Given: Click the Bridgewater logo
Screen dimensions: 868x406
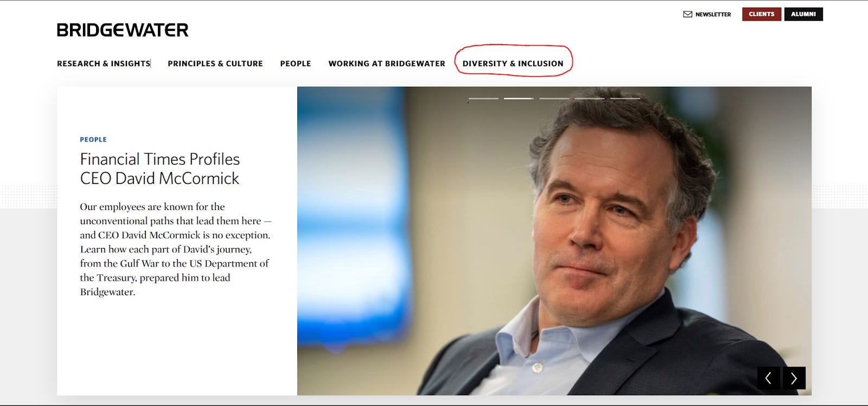Looking at the screenshot, I should click(x=123, y=30).
